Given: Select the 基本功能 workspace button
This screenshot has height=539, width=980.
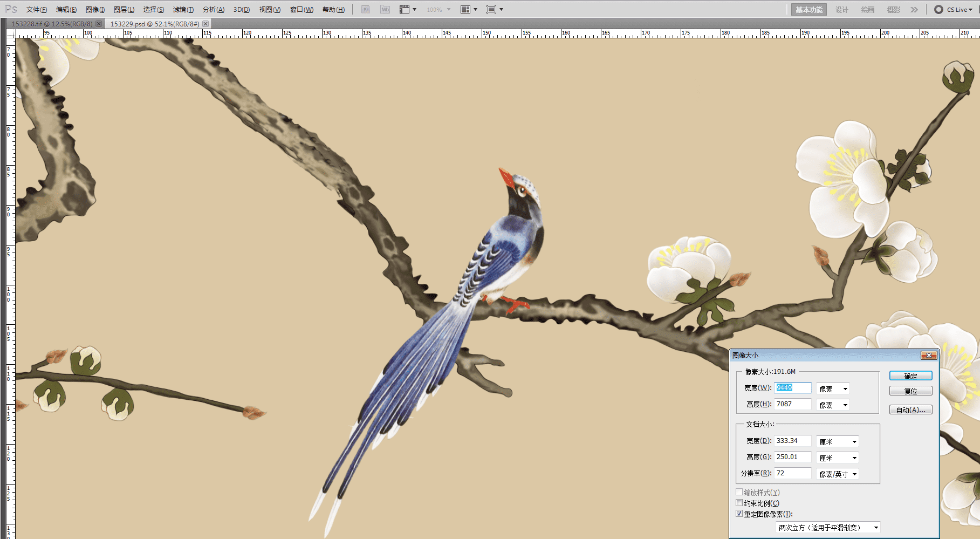Looking at the screenshot, I should (x=808, y=10).
